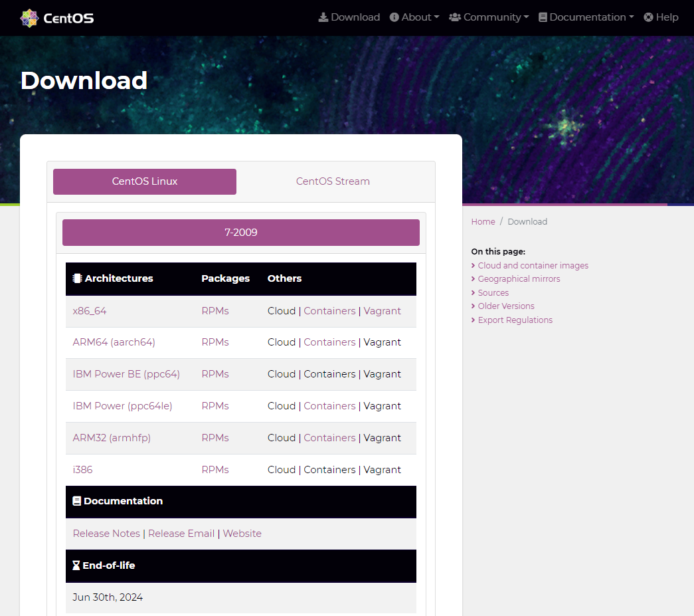
Task: Click the Help lifebuoy icon
Action: [x=648, y=17]
